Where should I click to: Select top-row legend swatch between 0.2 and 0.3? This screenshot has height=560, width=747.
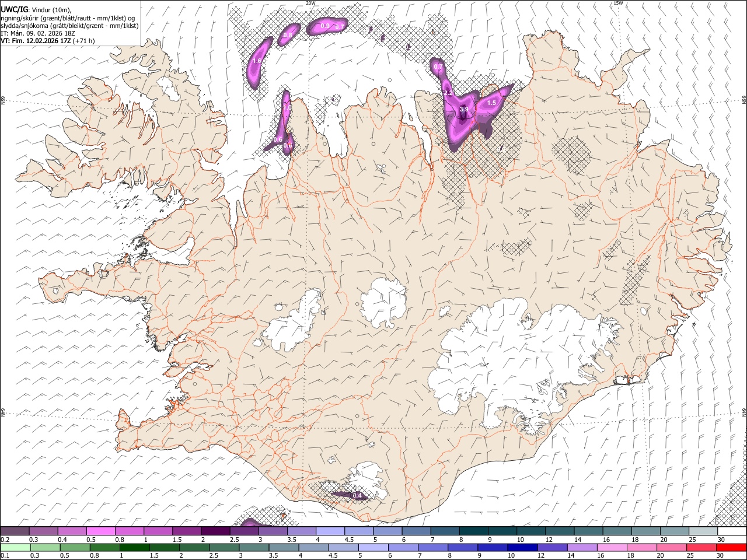point(15,531)
